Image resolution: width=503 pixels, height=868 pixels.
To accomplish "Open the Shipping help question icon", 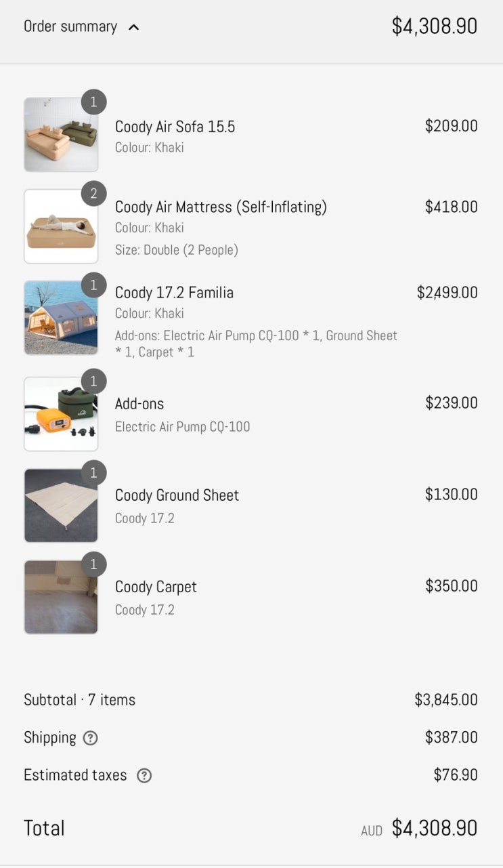I will pos(90,738).
